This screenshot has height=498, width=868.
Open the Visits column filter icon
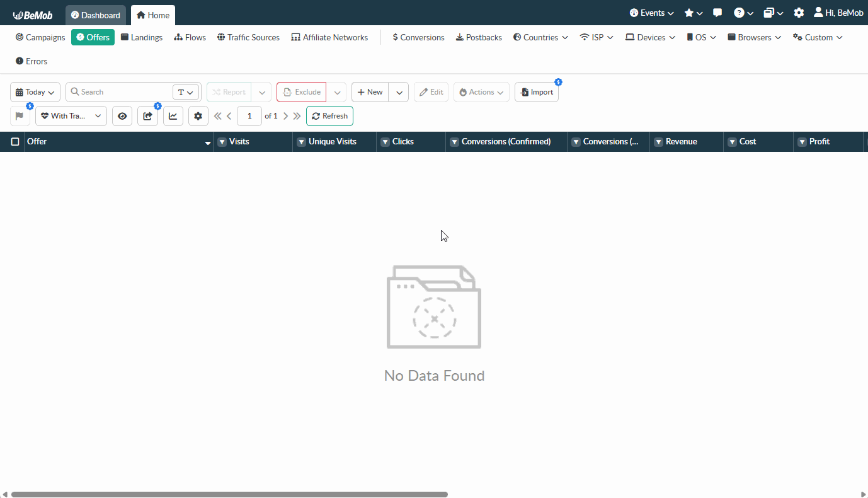(222, 142)
